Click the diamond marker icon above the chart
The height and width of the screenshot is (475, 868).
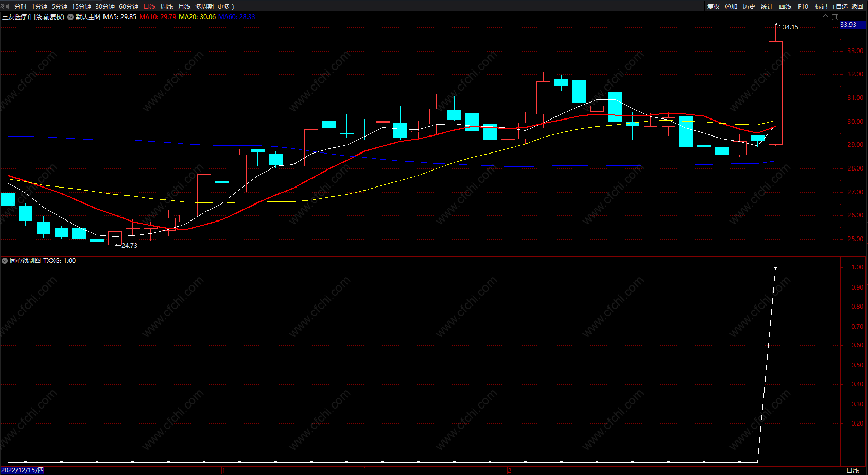point(826,17)
